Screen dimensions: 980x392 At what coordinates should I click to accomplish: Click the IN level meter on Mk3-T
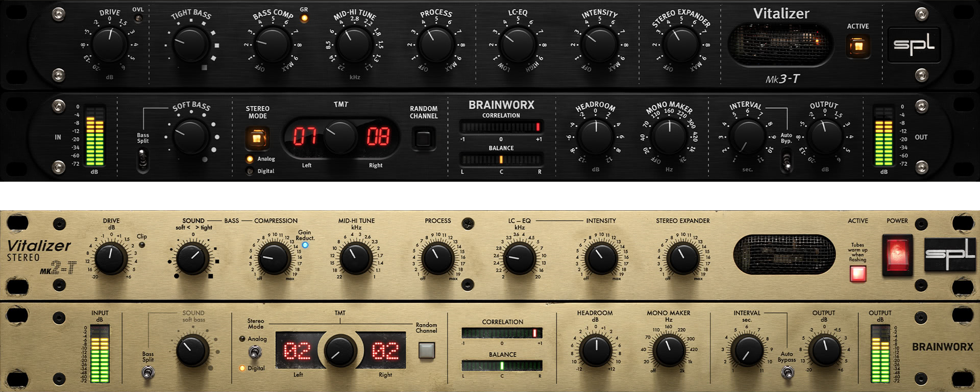94,136
